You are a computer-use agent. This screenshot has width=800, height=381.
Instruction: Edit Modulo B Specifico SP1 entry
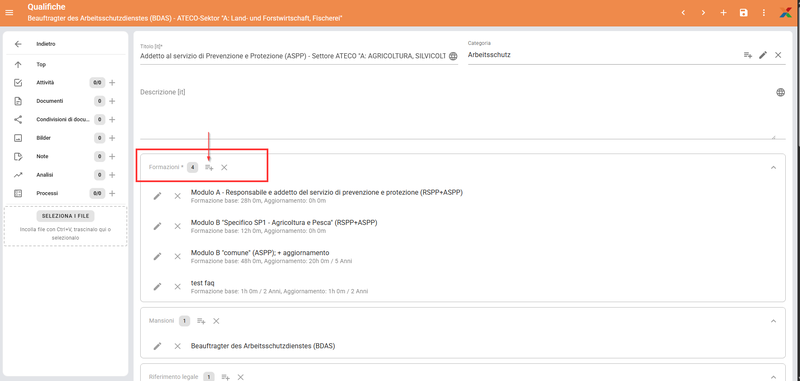(x=158, y=226)
